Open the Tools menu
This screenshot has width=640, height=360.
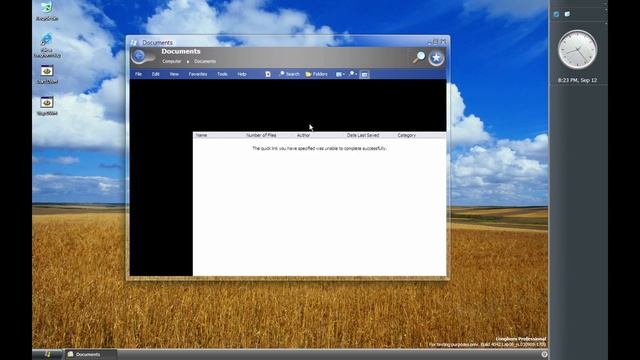222,74
